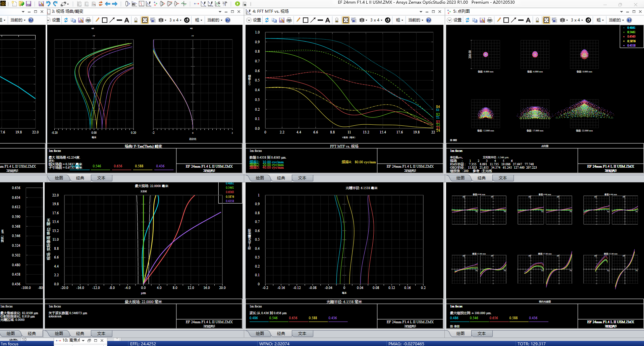Expand settings for the spot diagram window
Image resolution: width=644 pixels, height=346 pixels.
[x=449, y=20]
